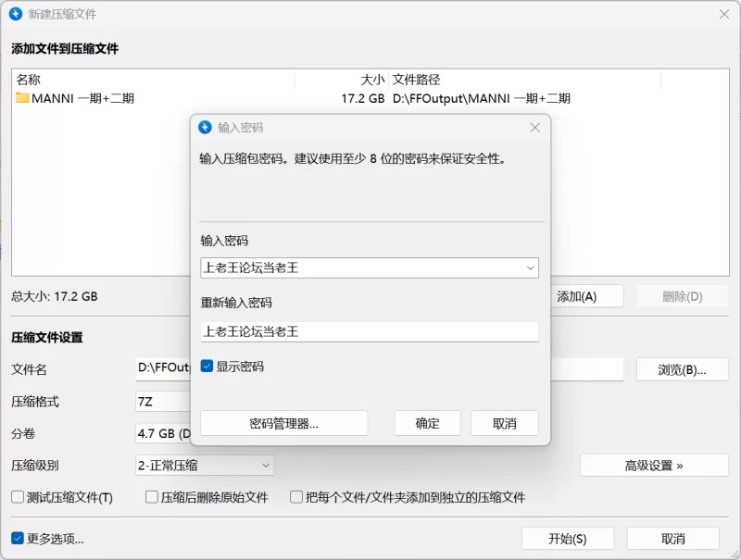Click the 文件名 path field

click(x=163, y=369)
